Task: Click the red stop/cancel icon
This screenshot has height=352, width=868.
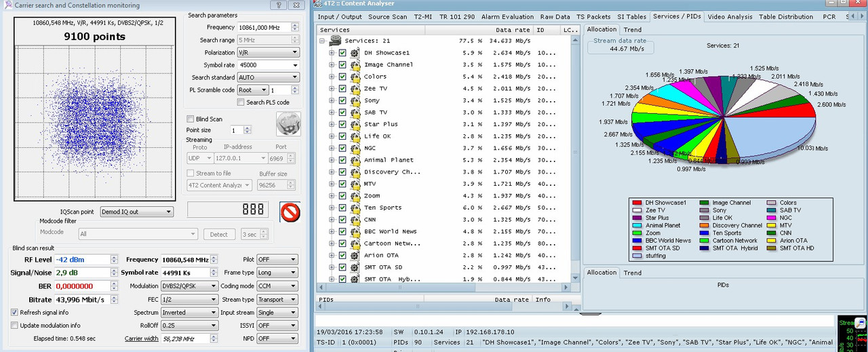Action: click(x=290, y=212)
